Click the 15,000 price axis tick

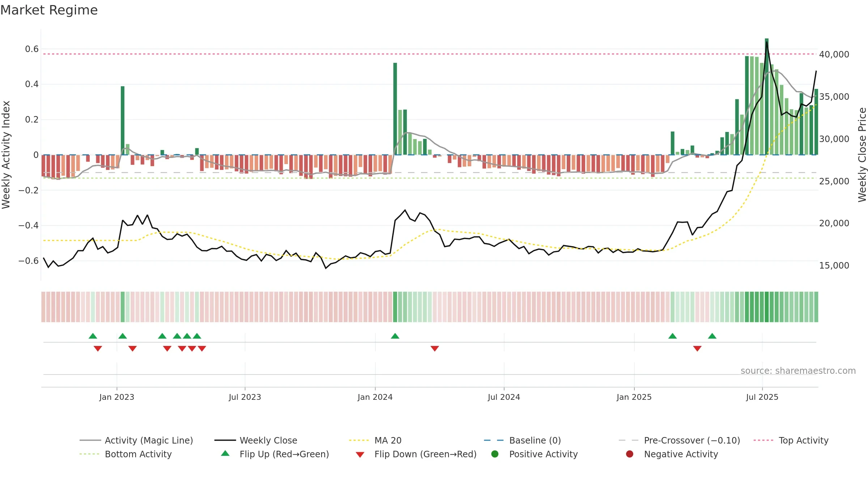tap(834, 266)
